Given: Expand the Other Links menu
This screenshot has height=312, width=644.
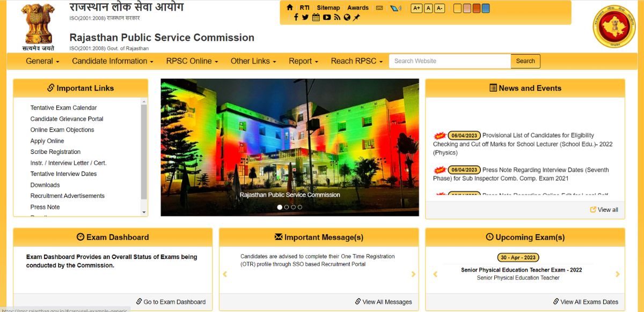Looking at the screenshot, I should (x=253, y=61).
